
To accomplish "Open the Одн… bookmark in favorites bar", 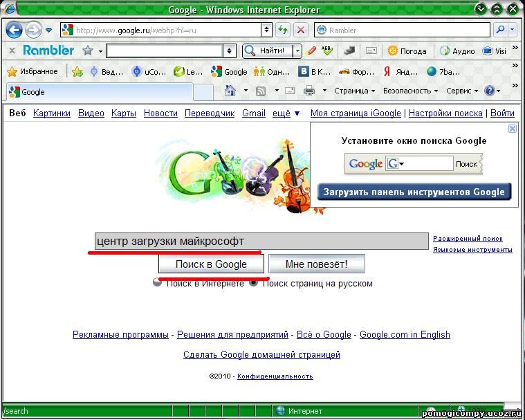I will (x=273, y=72).
